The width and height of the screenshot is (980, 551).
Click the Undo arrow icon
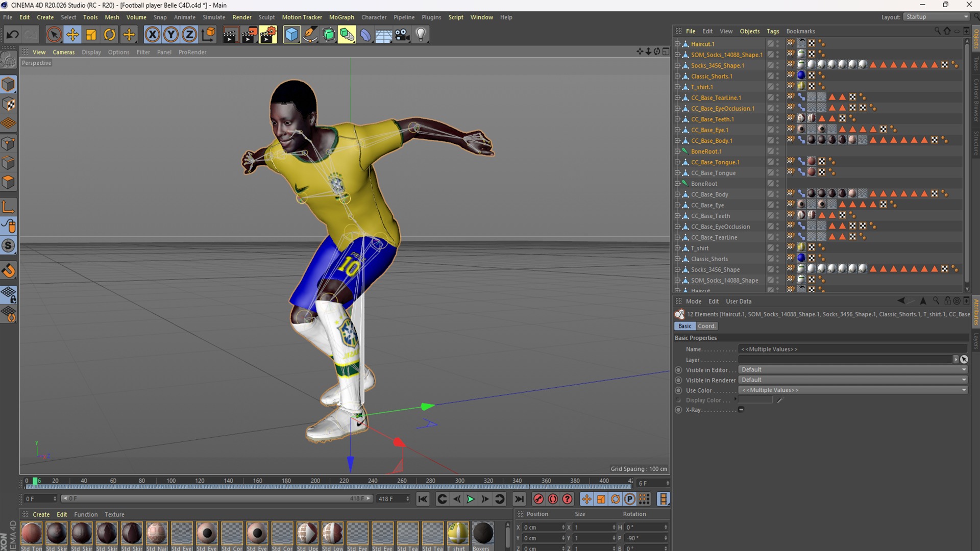point(12,35)
